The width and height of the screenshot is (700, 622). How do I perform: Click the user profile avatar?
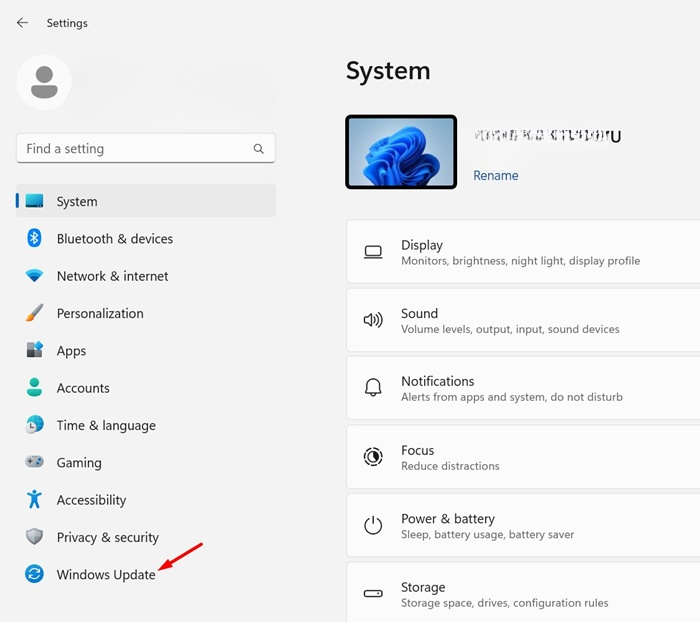(44, 82)
